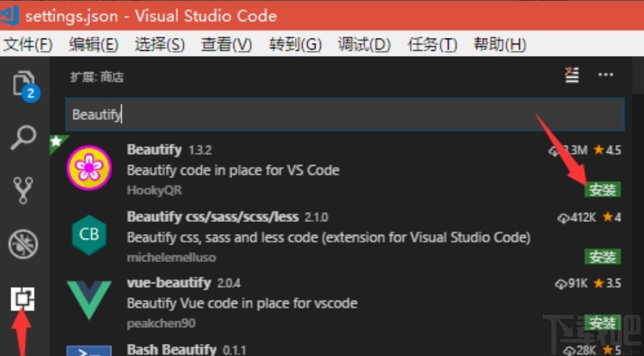The width and height of the screenshot is (644, 356).
Task: Click the CB Beautify css extension icon
Action: click(89, 235)
